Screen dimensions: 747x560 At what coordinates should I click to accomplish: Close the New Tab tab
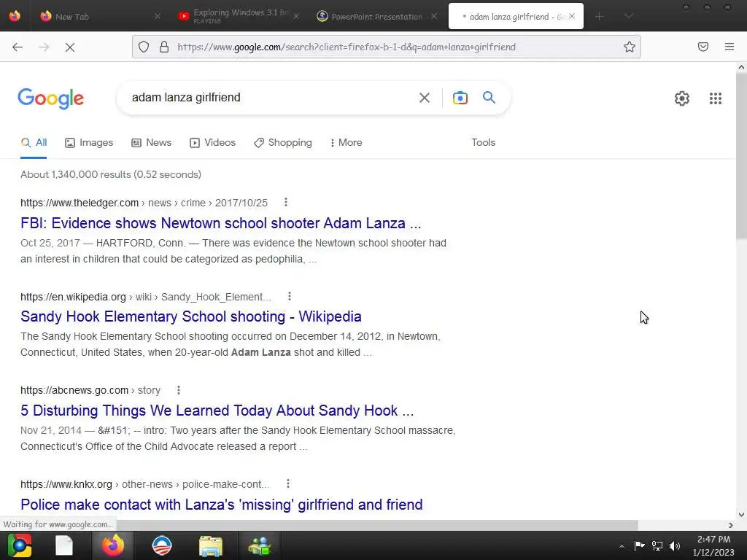click(x=158, y=16)
